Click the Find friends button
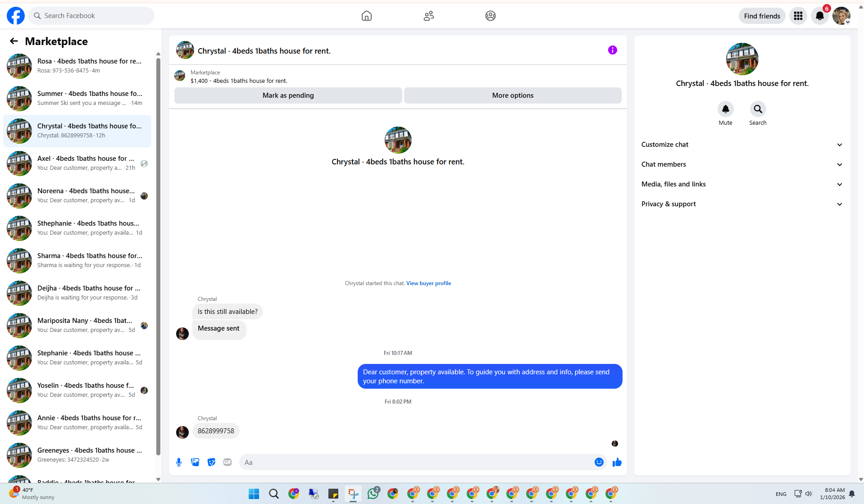Screen dimensions: 864x504 point(762,16)
